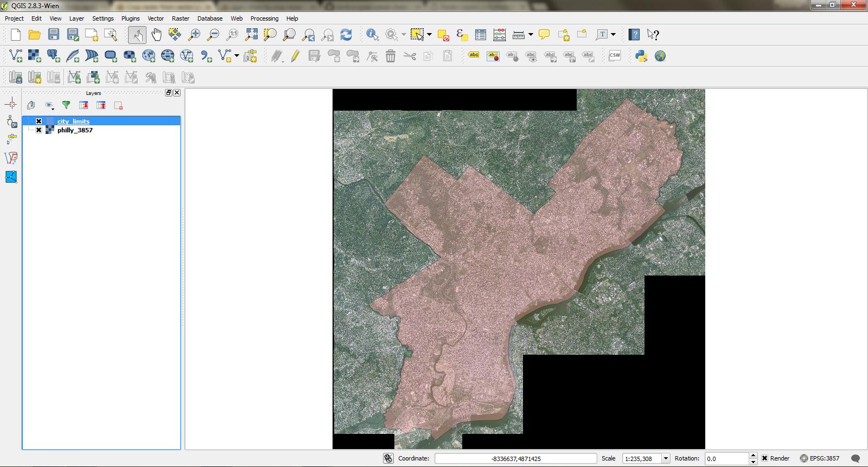Click Save As project icon
The image size is (868, 467).
pos(73,35)
